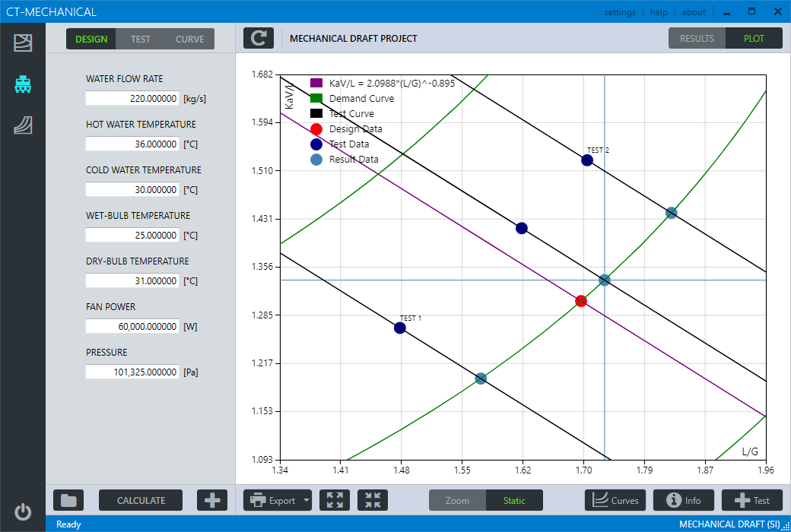The height and width of the screenshot is (532, 791).
Task: Click the green Demand Curve legend swatch
Action: coord(316,98)
